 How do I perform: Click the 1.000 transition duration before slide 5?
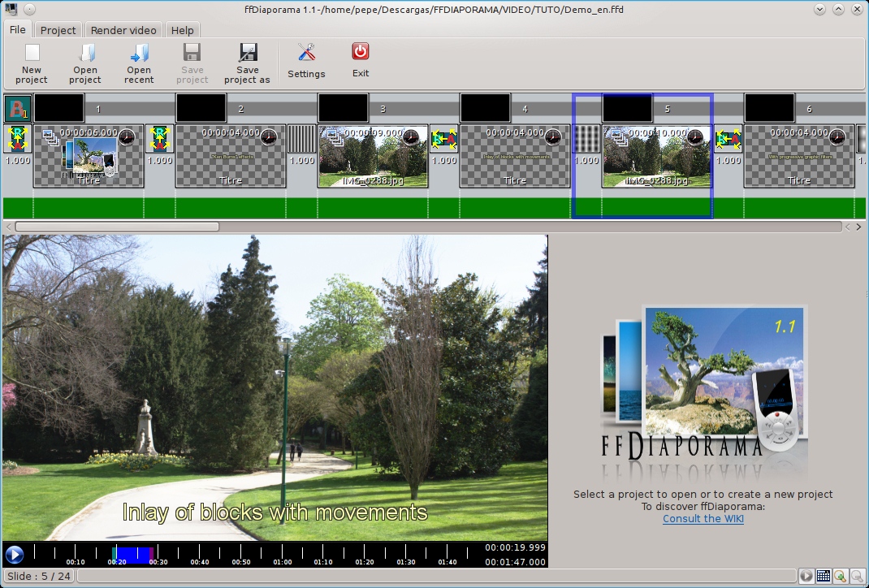pos(586,161)
